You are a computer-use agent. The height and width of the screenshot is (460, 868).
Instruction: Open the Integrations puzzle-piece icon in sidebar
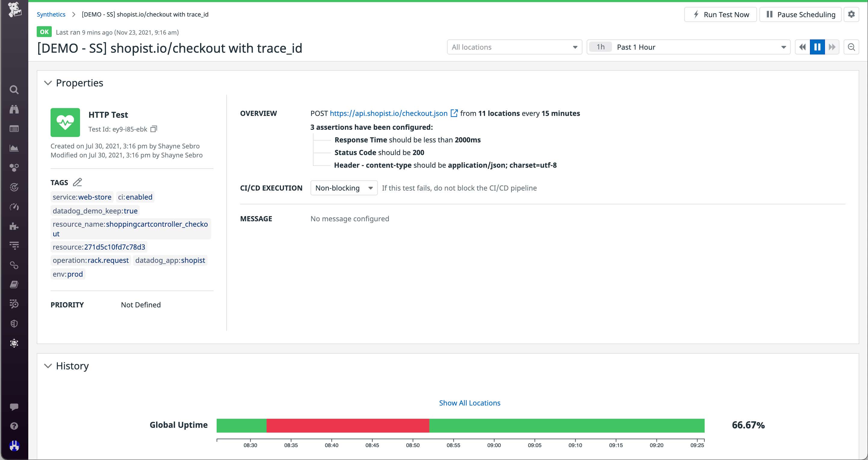[x=14, y=226]
